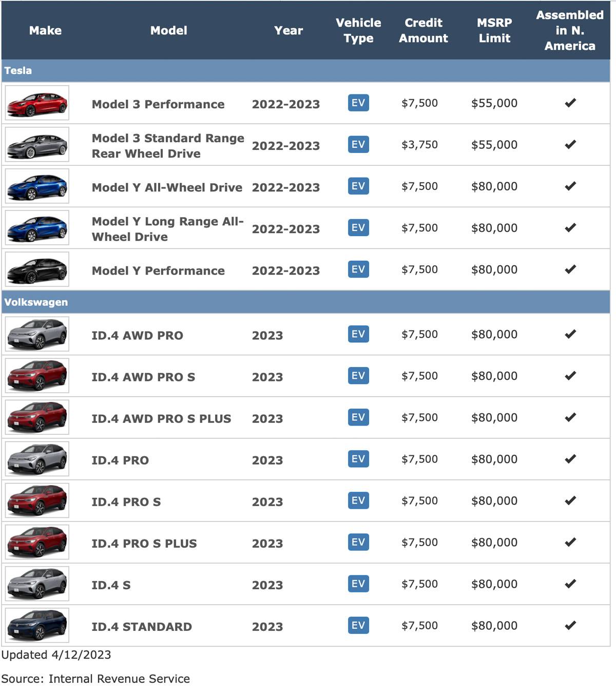616x695 pixels.
Task: Click the assembled checkmark for Model Y All-Wheel Drive
Action: coord(570,186)
